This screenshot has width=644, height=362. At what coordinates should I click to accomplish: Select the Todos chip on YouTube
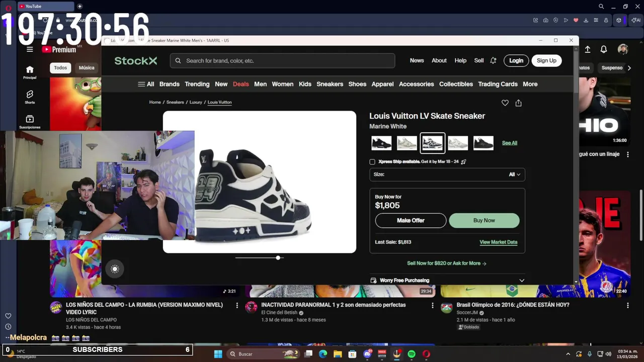pos(60,68)
